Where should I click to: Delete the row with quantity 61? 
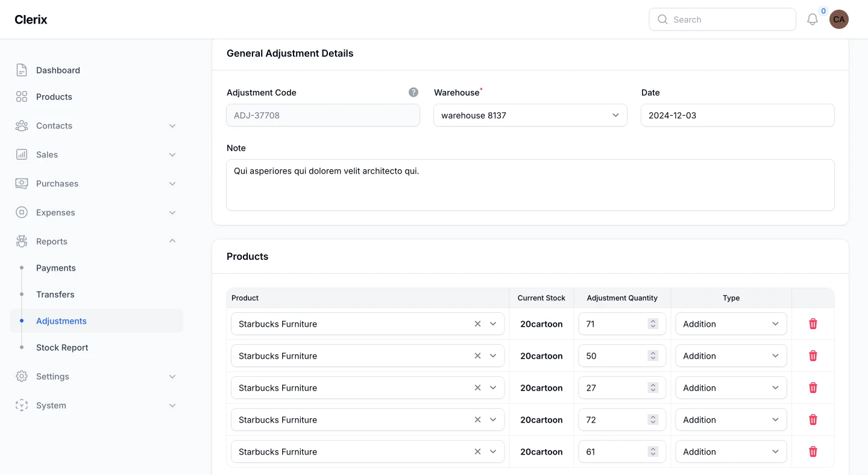pyautogui.click(x=813, y=451)
